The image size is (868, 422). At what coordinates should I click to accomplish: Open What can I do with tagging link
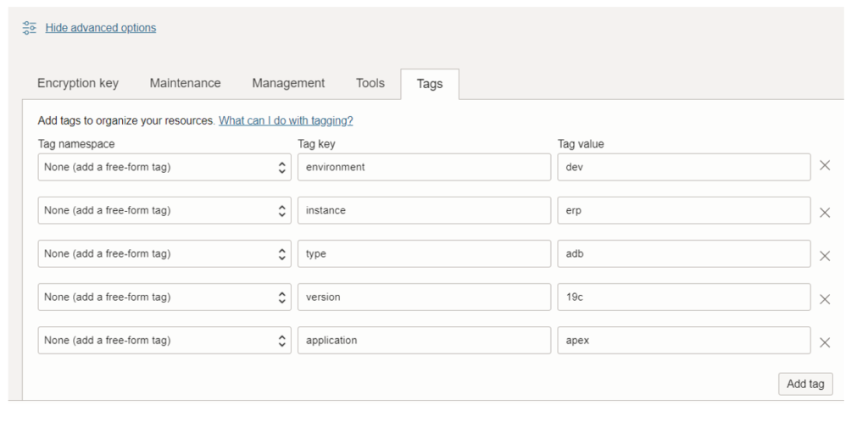[286, 120]
